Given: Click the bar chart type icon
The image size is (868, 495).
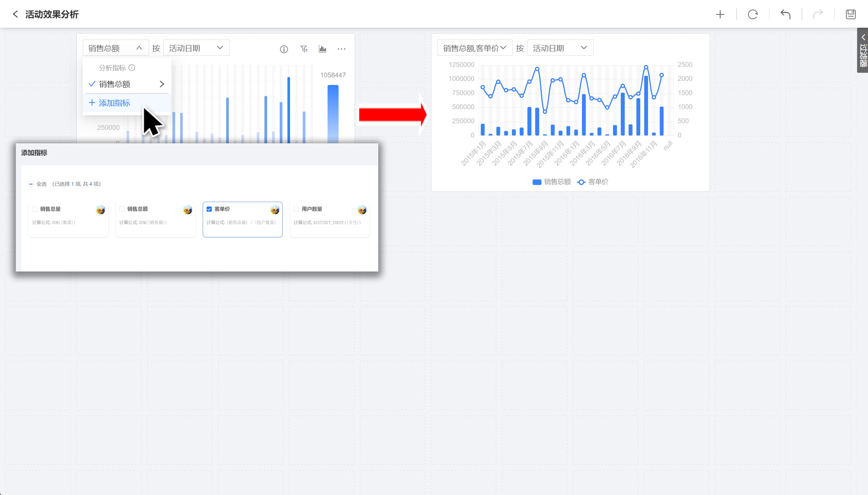Looking at the screenshot, I should pos(323,49).
